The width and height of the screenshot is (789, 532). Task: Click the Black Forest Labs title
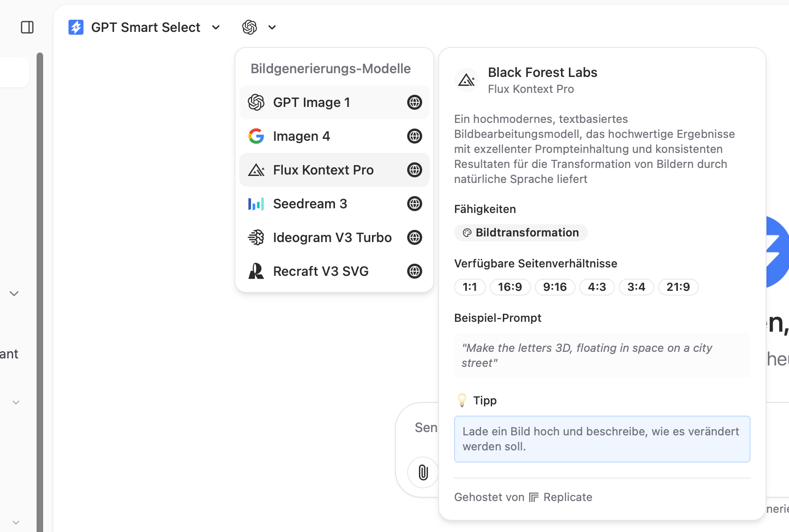click(x=543, y=72)
